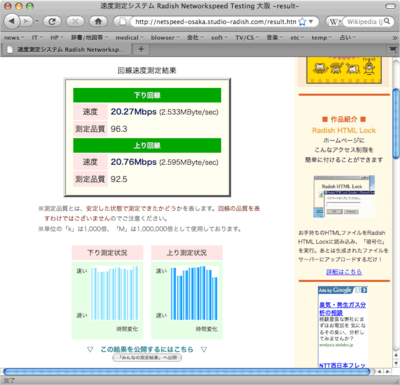Open the temp bookmarks folder
The width and height of the screenshot is (400, 385).
(x=321, y=38)
